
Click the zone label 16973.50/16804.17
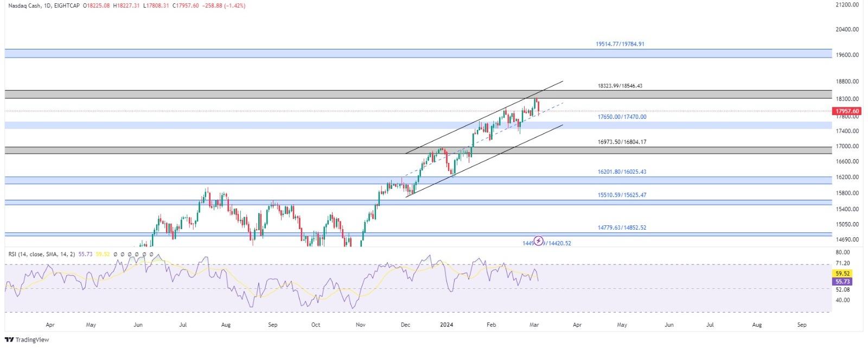click(622, 142)
